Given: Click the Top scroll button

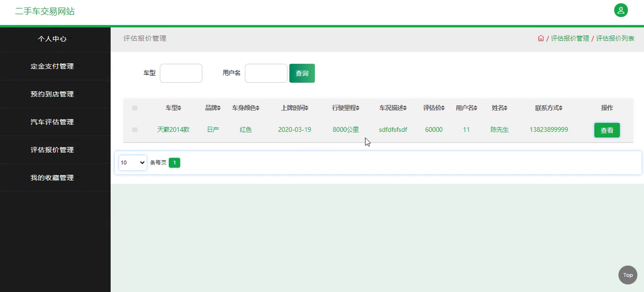Looking at the screenshot, I should click(x=628, y=275).
